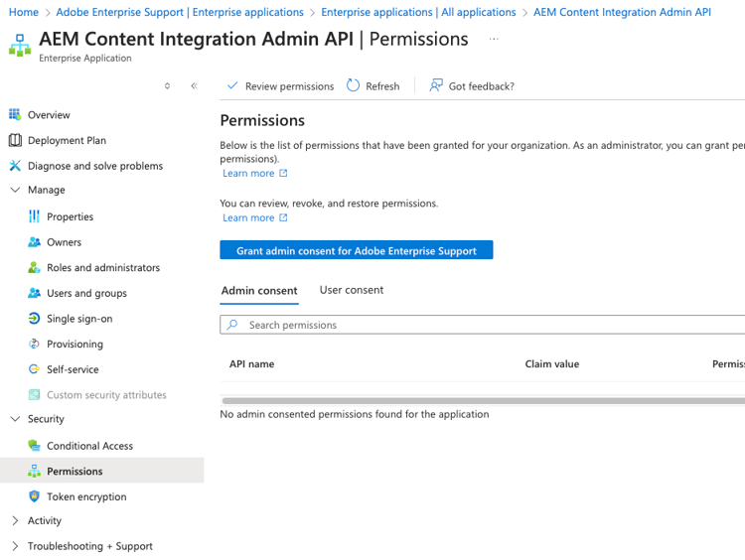Select the Token encryption shield icon
745x560 pixels.
[x=35, y=496]
